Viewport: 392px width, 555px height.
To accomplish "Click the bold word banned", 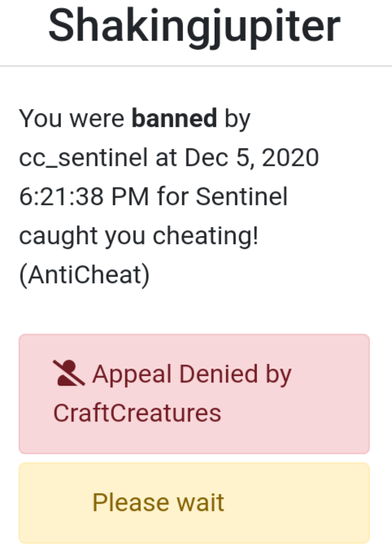I will tap(174, 118).
